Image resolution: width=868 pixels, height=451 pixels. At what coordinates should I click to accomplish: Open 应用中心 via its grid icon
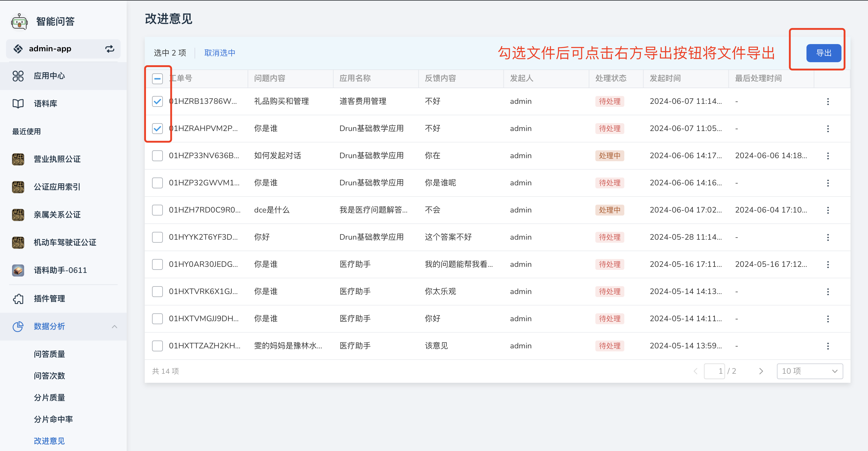18,76
